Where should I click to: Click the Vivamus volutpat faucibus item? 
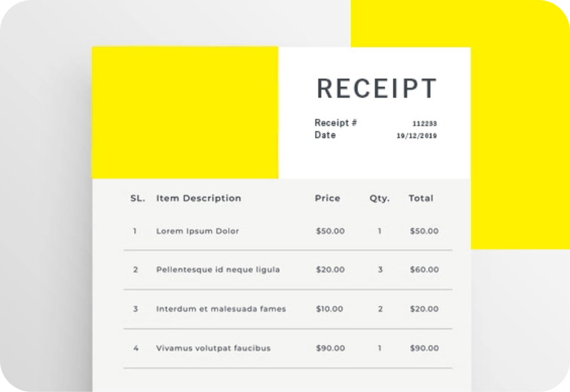pos(214,348)
